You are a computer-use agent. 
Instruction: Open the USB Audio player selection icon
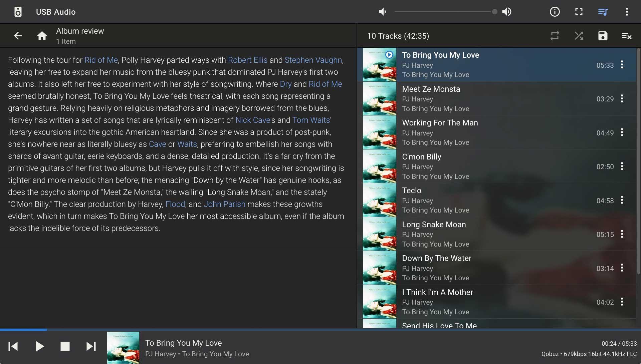(x=18, y=12)
